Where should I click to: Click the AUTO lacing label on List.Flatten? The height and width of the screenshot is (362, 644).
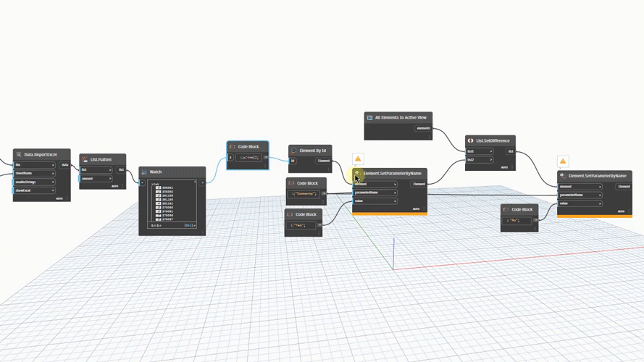[x=115, y=186]
